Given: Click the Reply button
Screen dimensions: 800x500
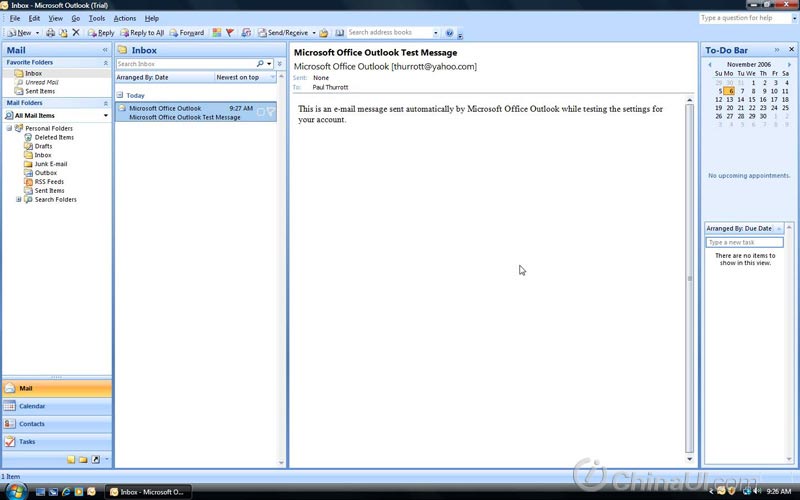Looking at the screenshot, I should [101, 33].
